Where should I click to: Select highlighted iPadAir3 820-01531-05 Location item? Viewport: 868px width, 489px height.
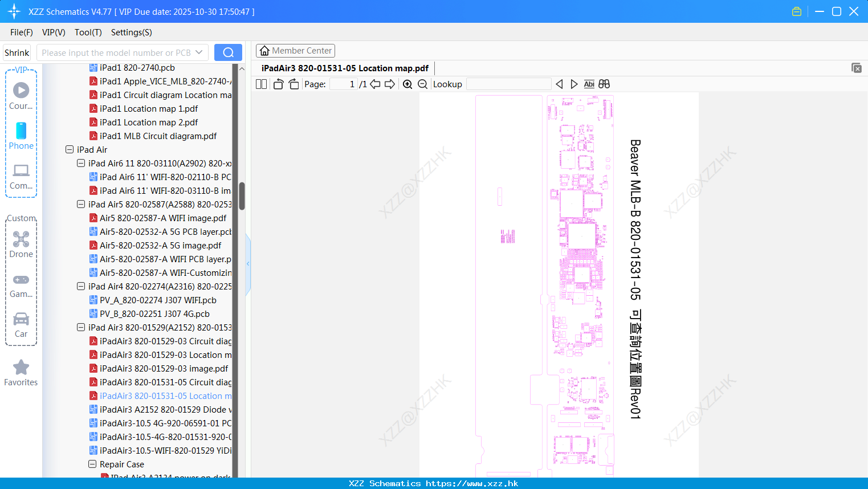pos(165,396)
